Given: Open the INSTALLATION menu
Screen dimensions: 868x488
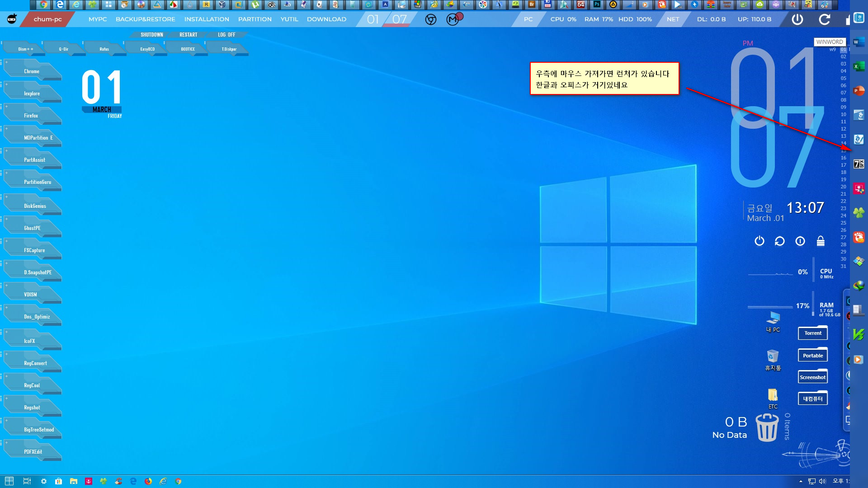Looking at the screenshot, I should click(x=207, y=19).
